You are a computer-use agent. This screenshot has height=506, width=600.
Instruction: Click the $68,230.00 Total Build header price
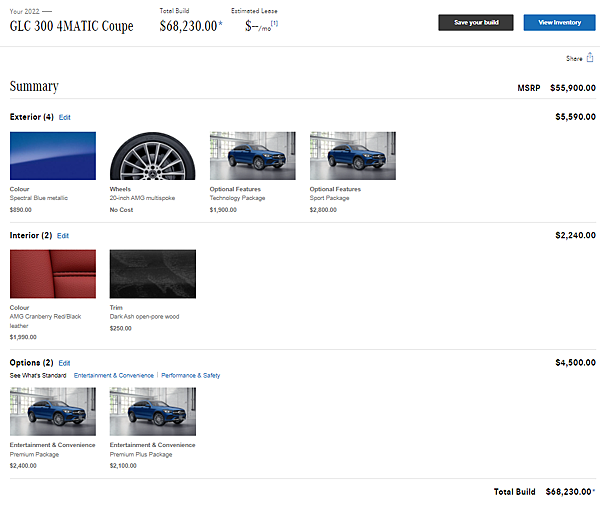(191, 26)
